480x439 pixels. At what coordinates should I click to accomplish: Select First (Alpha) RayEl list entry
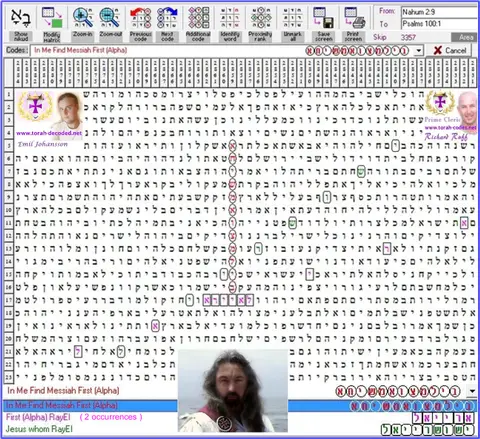pyautogui.click(x=38, y=417)
